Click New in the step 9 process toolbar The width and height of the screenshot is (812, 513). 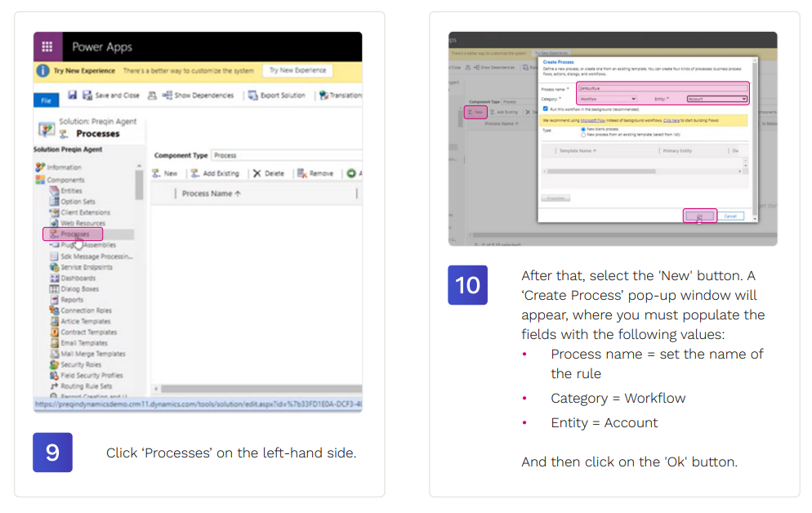[x=165, y=173]
